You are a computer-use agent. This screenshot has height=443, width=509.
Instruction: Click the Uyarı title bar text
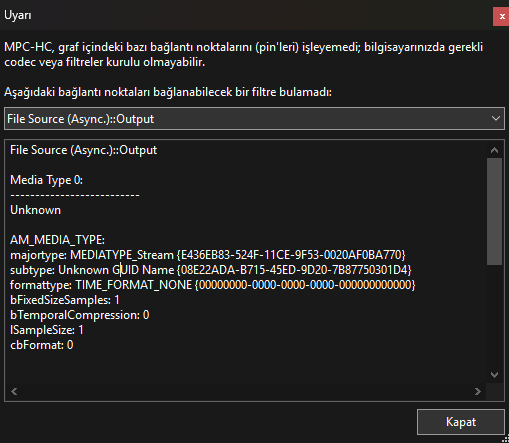click(18, 15)
